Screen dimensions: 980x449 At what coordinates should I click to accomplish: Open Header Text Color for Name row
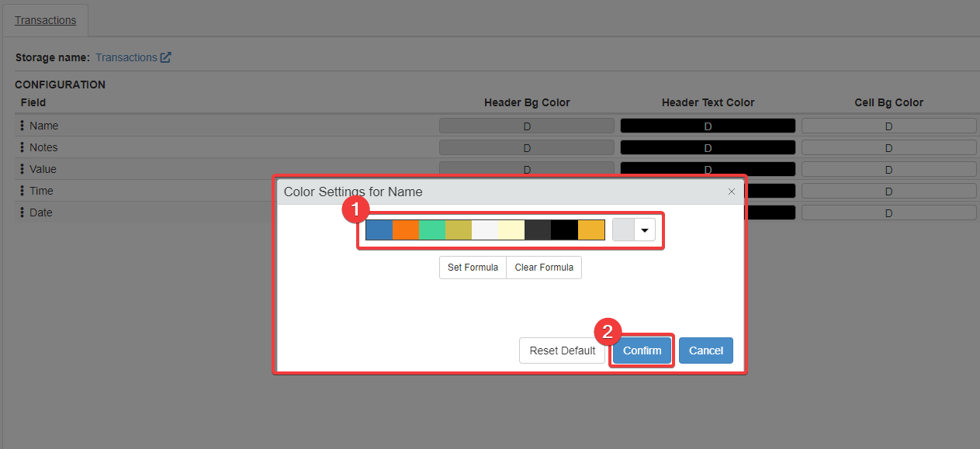click(x=708, y=126)
